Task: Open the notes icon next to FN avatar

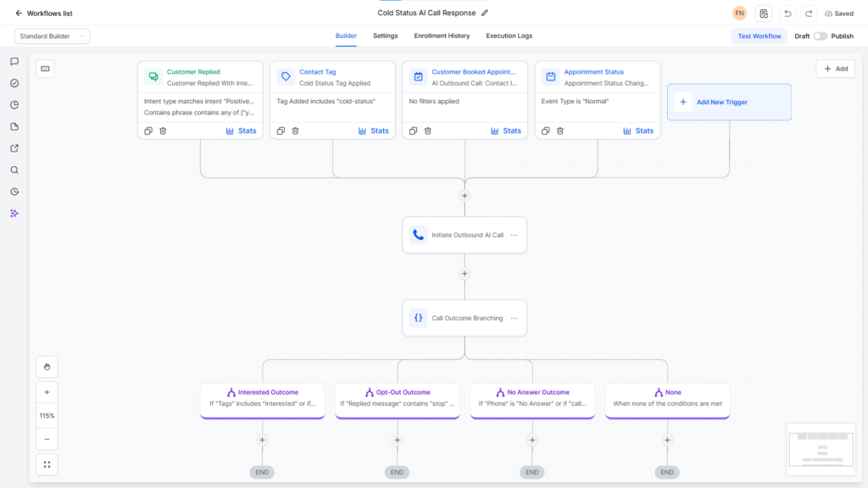Action: coord(764,14)
